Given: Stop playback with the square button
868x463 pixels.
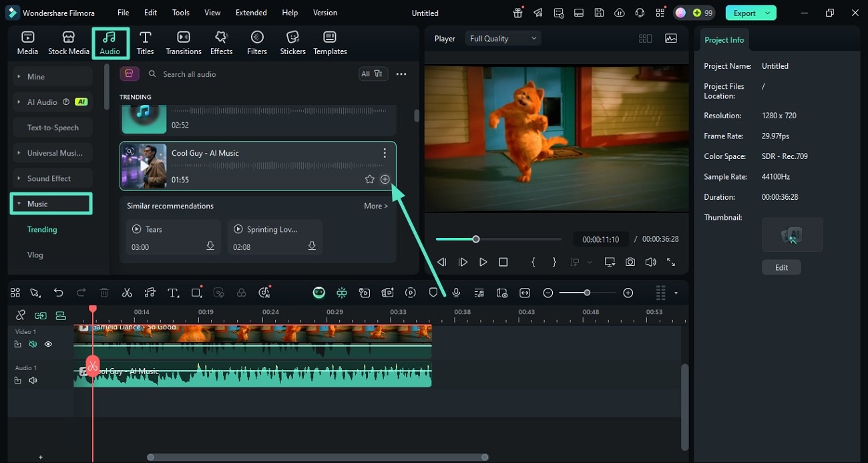Looking at the screenshot, I should (x=503, y=263).
